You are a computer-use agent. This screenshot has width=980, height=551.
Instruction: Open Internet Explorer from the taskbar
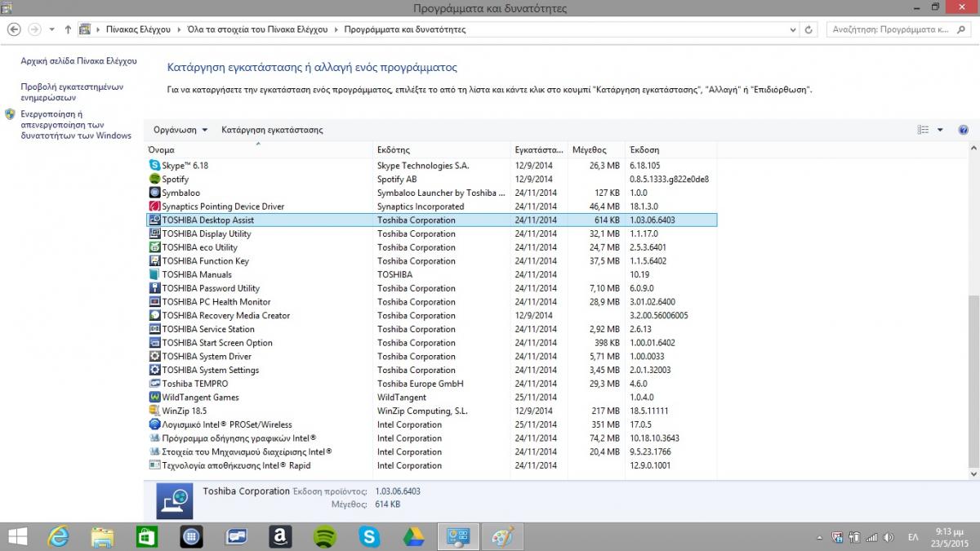59,536
